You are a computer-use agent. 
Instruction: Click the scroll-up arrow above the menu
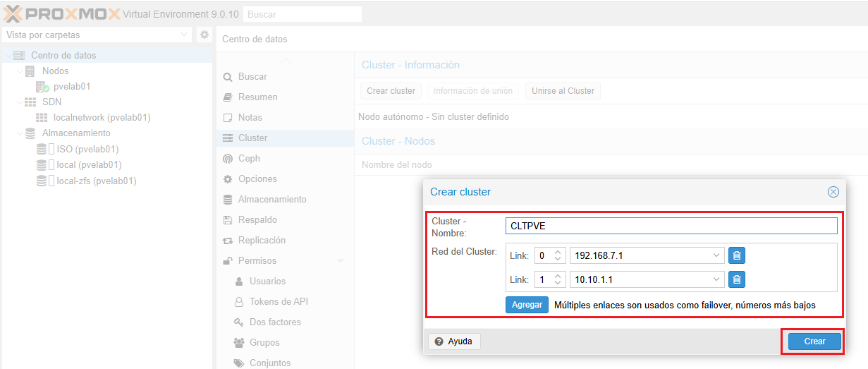point(284,62)
